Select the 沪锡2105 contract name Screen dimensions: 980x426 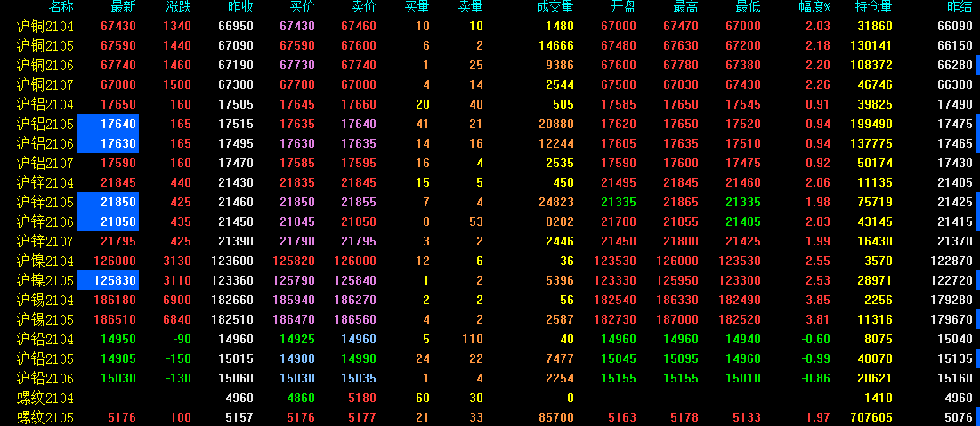pyautogui.click(x=45, y=320)
